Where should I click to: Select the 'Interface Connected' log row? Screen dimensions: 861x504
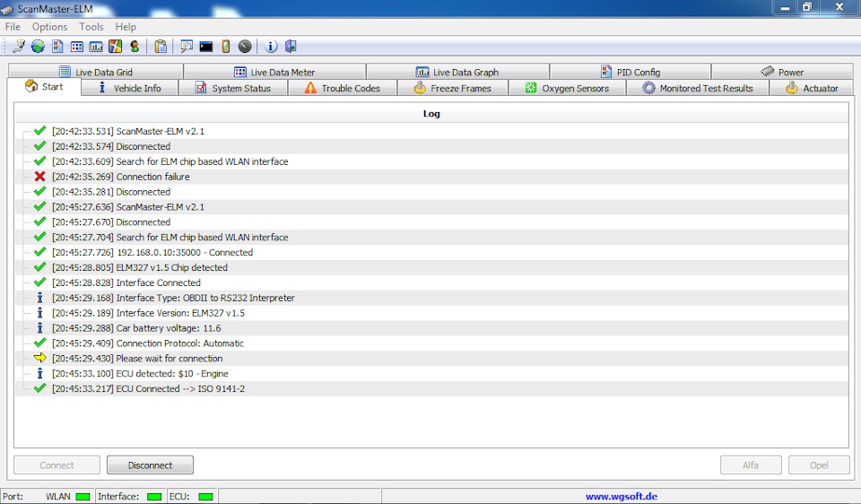[x=431, y=282]
